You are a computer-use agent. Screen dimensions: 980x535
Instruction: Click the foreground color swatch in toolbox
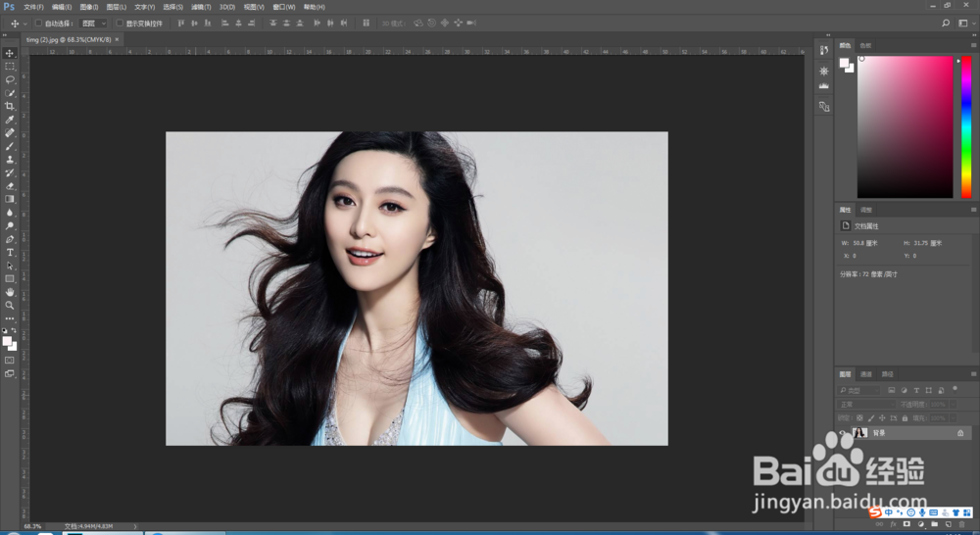(7, 341)
